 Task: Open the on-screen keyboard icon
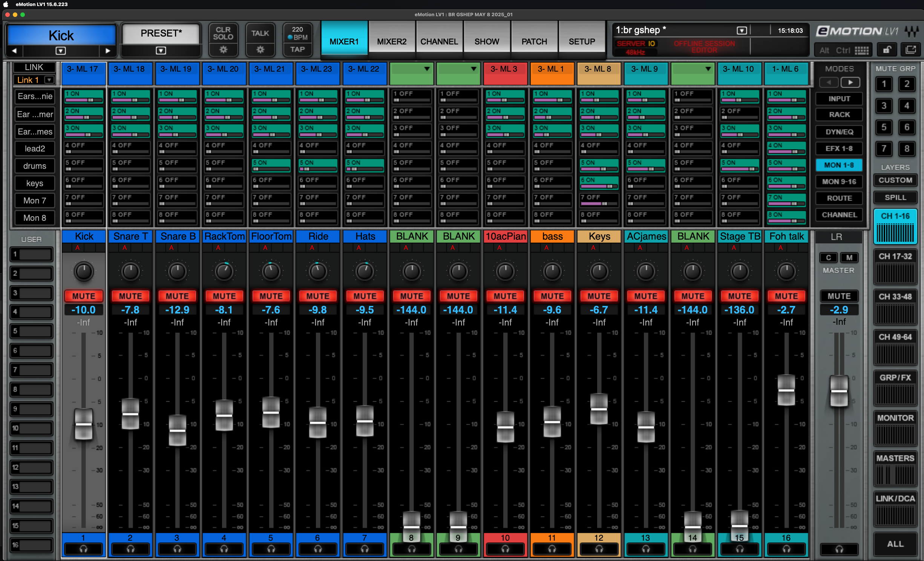click(861, 50)
